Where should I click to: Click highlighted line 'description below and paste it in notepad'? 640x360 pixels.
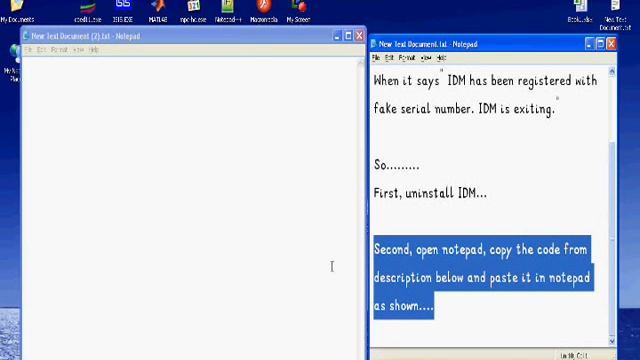click(482, 278)
